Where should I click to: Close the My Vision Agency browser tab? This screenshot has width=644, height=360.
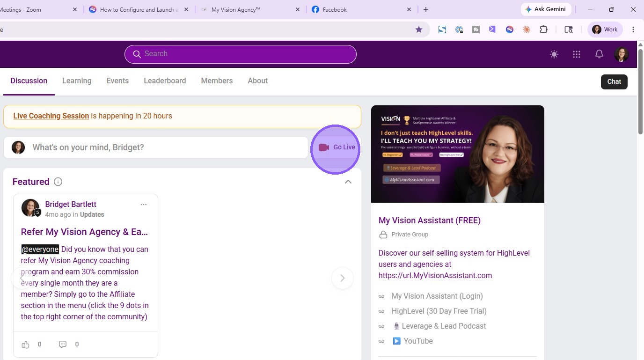coord(298,9)
